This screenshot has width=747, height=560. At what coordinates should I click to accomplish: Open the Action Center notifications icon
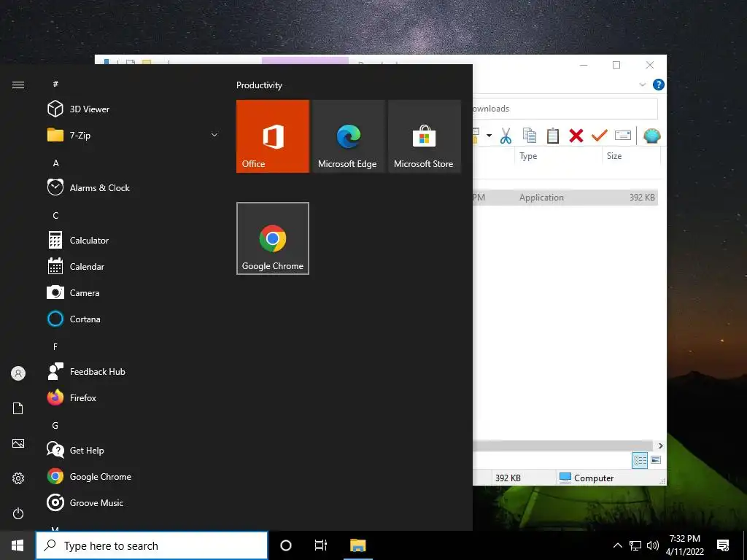click(723, 545)
